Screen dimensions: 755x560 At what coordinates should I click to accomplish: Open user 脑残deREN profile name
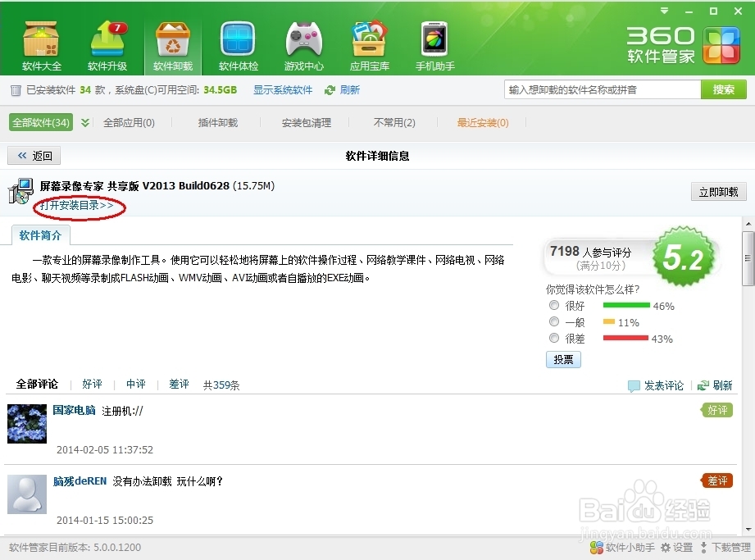80,481
